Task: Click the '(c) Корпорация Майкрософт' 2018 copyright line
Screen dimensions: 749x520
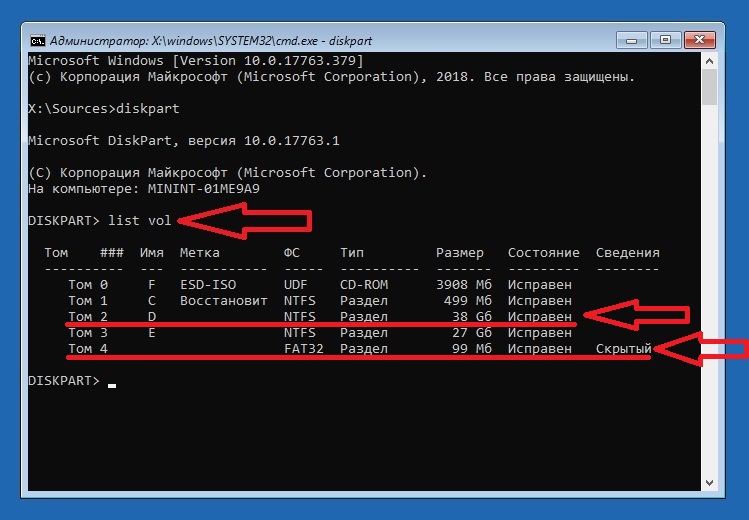Action: pos(331,76)
